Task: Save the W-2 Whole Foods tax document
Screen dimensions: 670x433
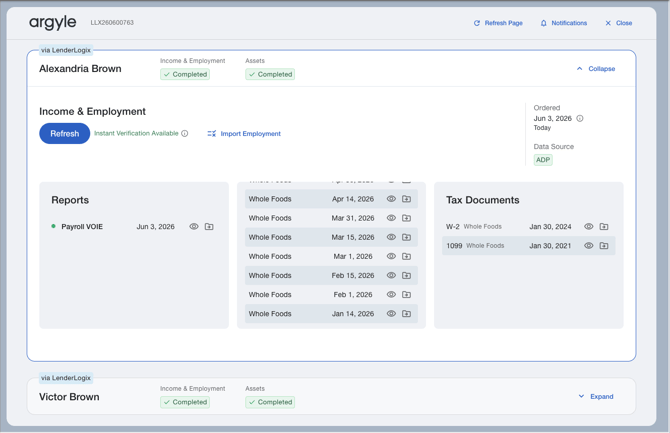Action: (604, 227)
